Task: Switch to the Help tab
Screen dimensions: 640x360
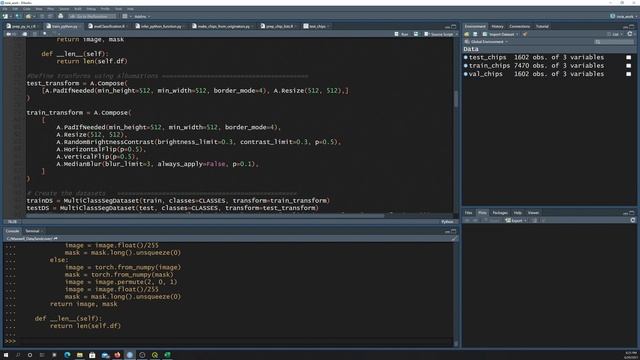Action: pyautogui.click(x=518, y=213)
